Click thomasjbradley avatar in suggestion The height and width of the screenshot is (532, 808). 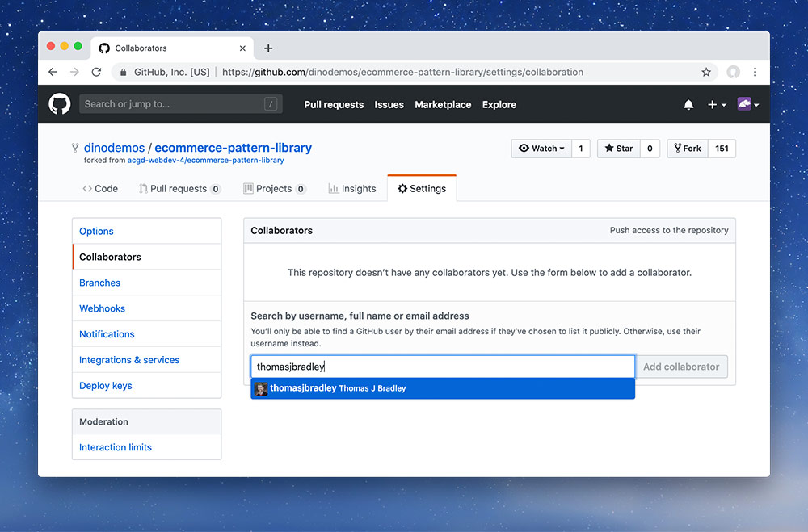pos(261,389)
